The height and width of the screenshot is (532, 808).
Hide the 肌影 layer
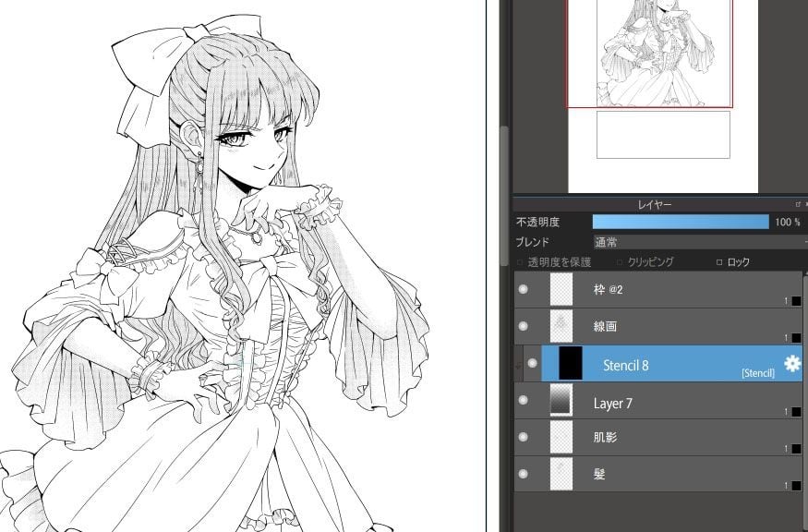pos(523,437)
